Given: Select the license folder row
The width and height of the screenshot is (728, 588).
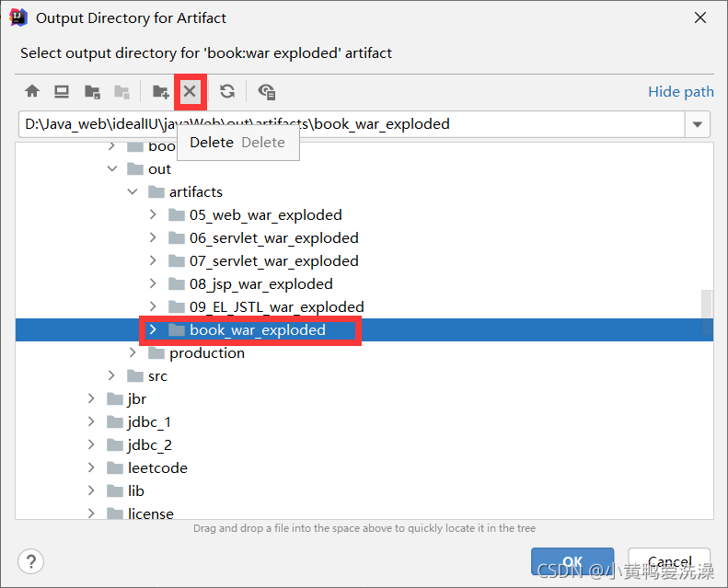Looking at the screenshot, I should (364, 512).
